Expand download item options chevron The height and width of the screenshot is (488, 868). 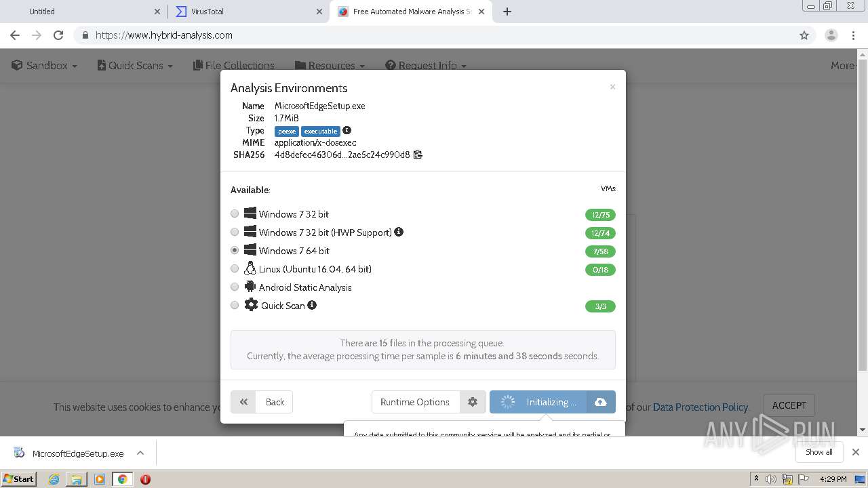pyautogui.click(x=140, y=453)
